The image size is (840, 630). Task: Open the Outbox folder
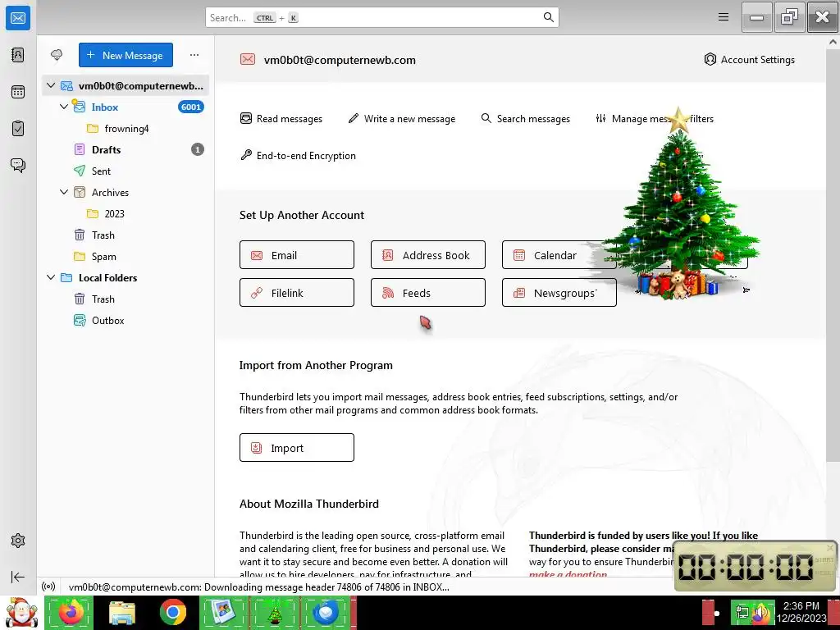pos(126,321)
